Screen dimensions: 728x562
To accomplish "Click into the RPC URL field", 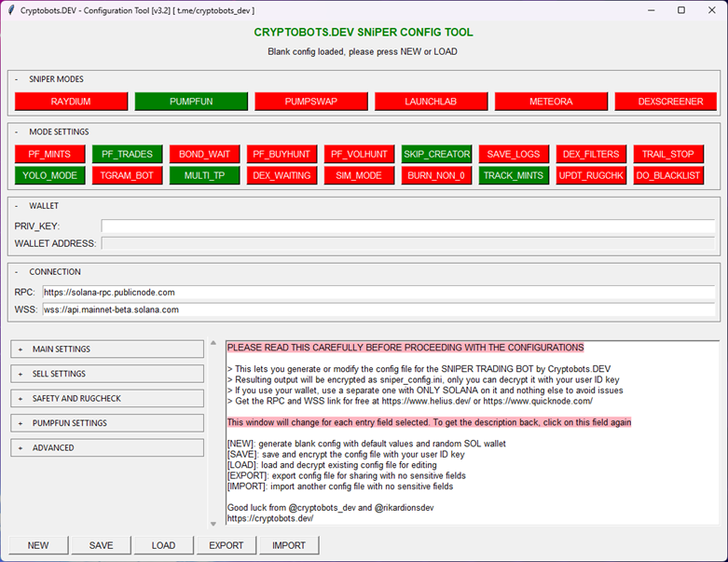I will coord(378,292).
